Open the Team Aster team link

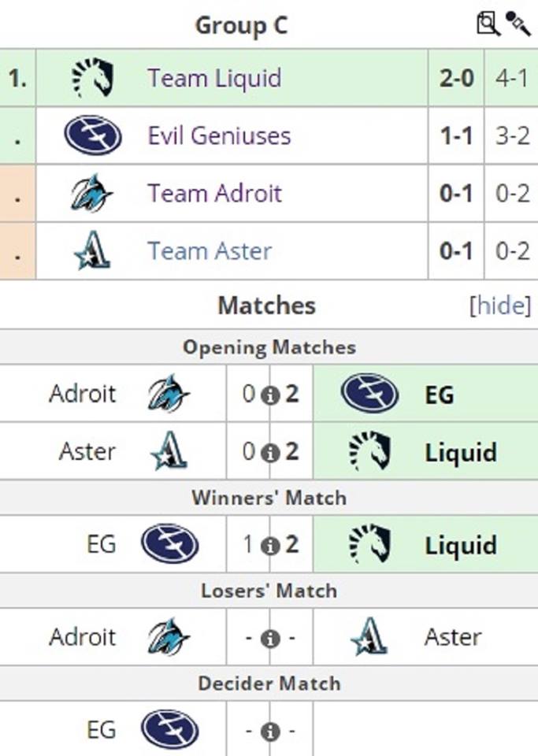tap(210, 251)
